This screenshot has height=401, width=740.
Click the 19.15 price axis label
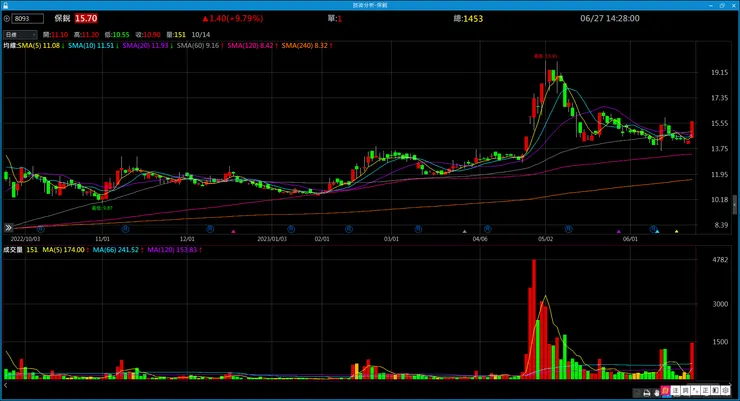[x=720, y=73]
